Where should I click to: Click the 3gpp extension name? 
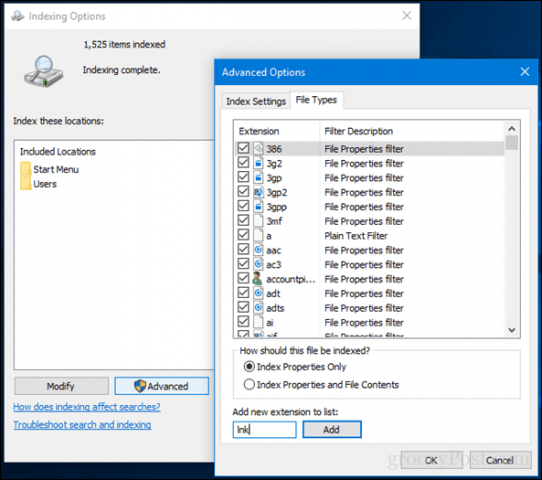(277, 207)
